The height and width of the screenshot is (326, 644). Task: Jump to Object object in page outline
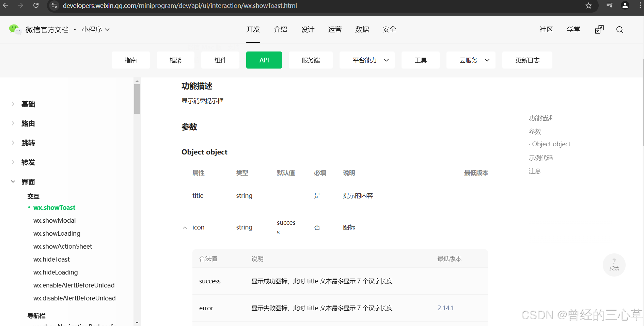pyautogui.click(x=551, y=144)
